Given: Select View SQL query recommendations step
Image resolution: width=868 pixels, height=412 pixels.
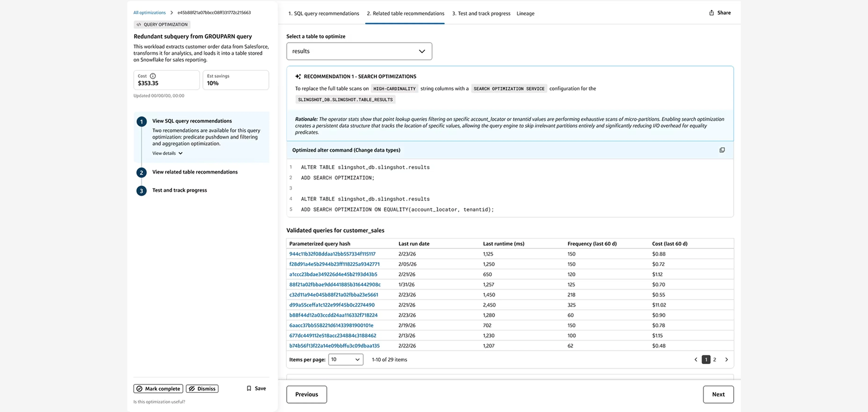Looking at the screenshot, I should tap(192, 121).
